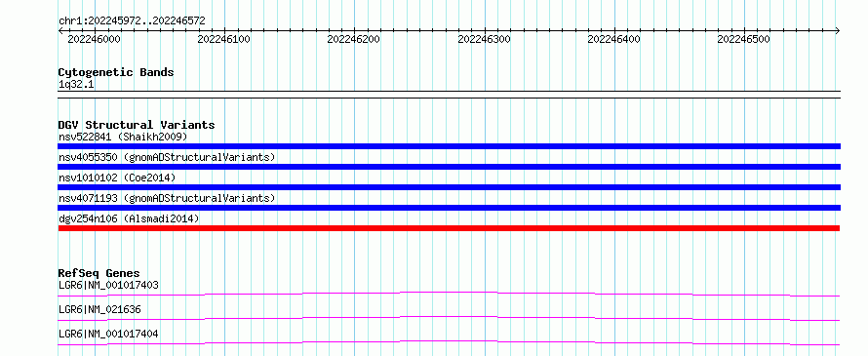Click magenta line of LGR6|NM_021636 transcript

pyautogui.click(x=449, y=318)
